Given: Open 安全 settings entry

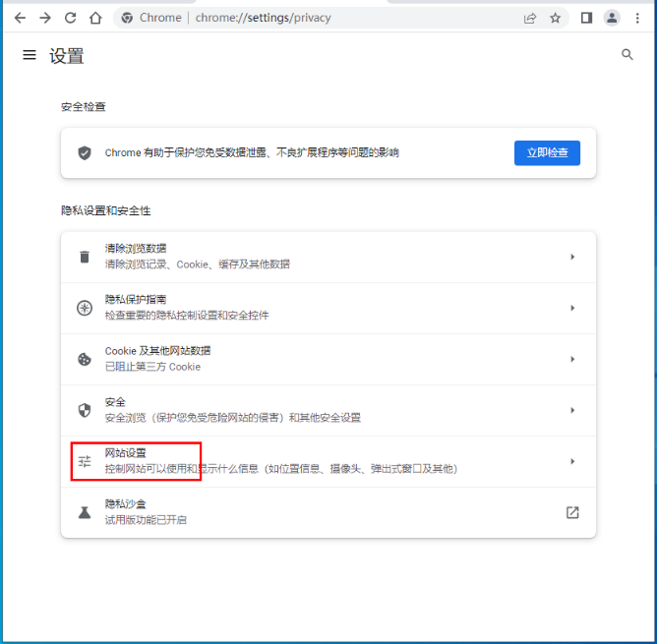Looking at the screenshot, I should coord(328,410).
